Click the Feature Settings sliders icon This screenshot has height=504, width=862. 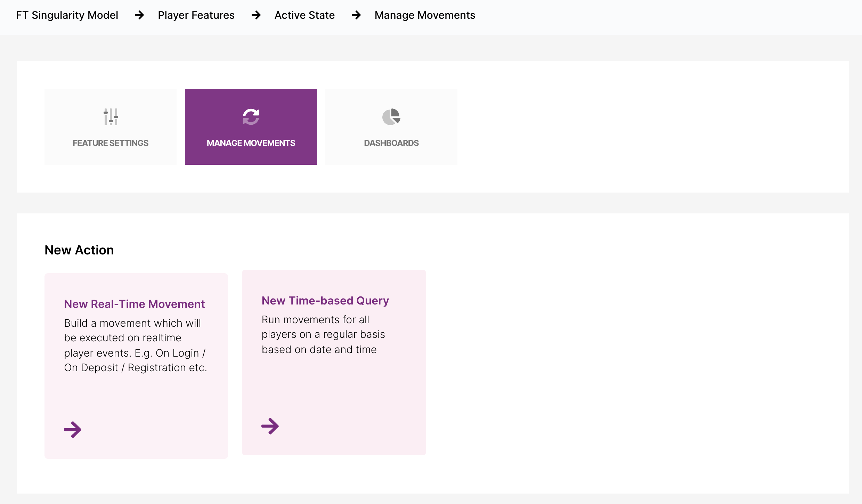click(x=111, y=117)
